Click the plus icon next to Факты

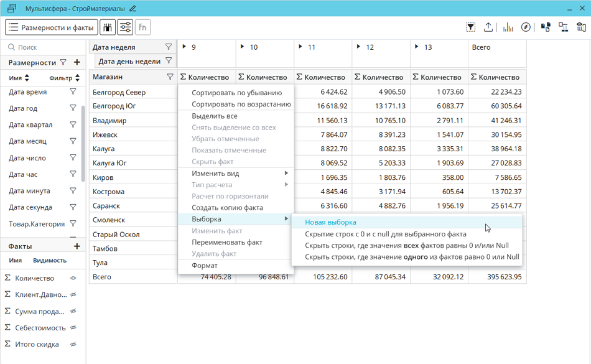pyautogui.click(x=77, y=246)
